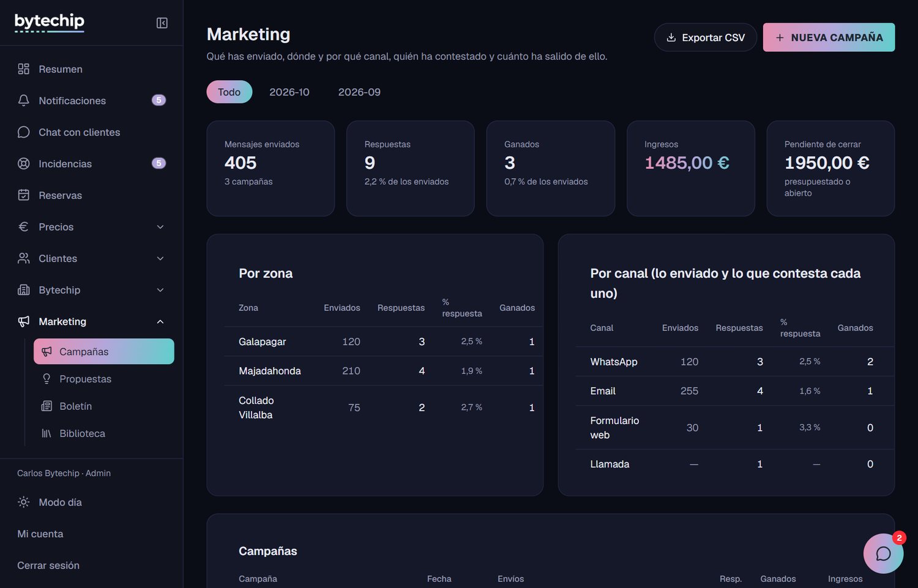The image size is (918, 588).
Task: Click the Incidencias badge showing 5
Action: tap(159, 163)
